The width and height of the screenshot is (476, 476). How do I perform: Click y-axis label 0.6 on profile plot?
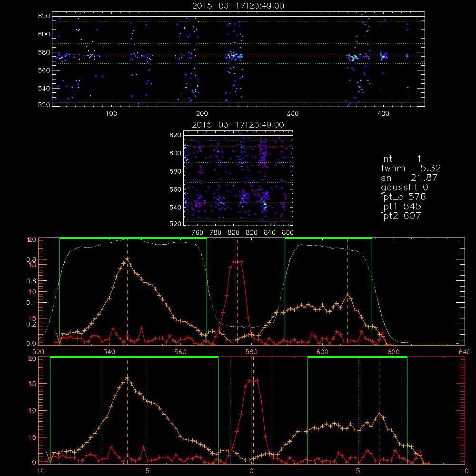[31, 281]
